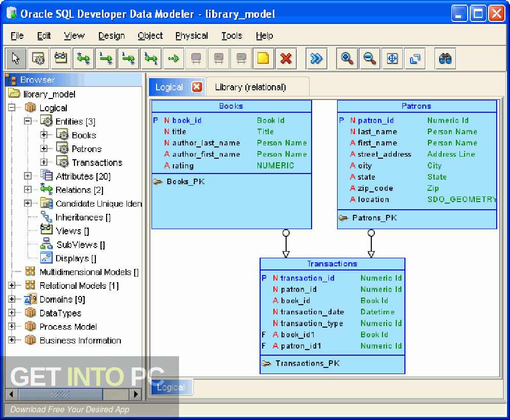This screenshot has width=510, height=420.
Task: Select the arrow pointer tool
Action: pos(16,59)
